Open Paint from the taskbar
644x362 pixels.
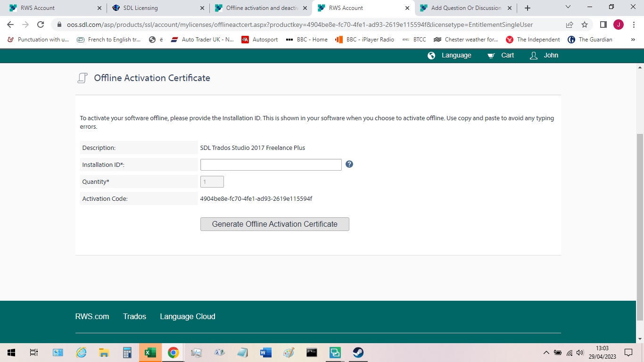[x=289, y=352]
